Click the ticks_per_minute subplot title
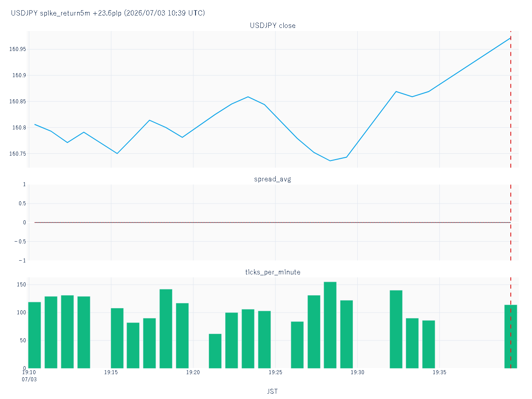The image size is (532, 399). click(273, 272)
